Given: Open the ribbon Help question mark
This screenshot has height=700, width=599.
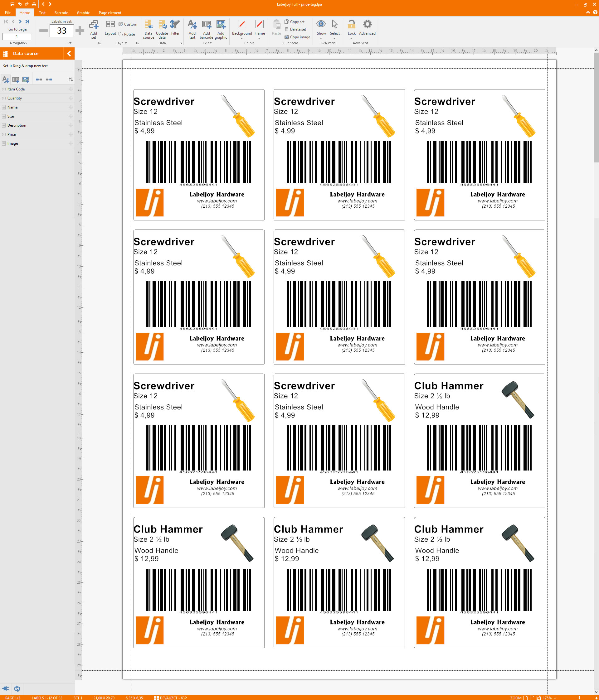Looking at the screenshot, I should click(595, 12).
